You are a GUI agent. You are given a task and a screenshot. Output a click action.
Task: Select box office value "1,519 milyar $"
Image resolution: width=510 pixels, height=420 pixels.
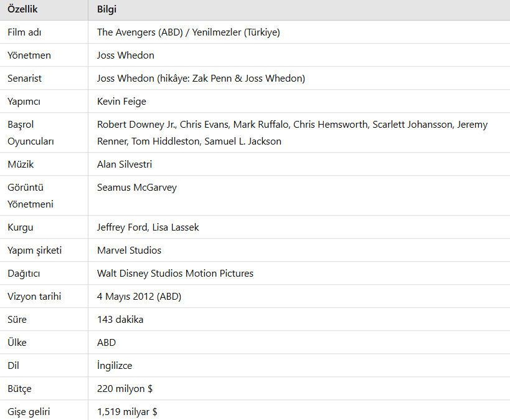pos(127,412)
